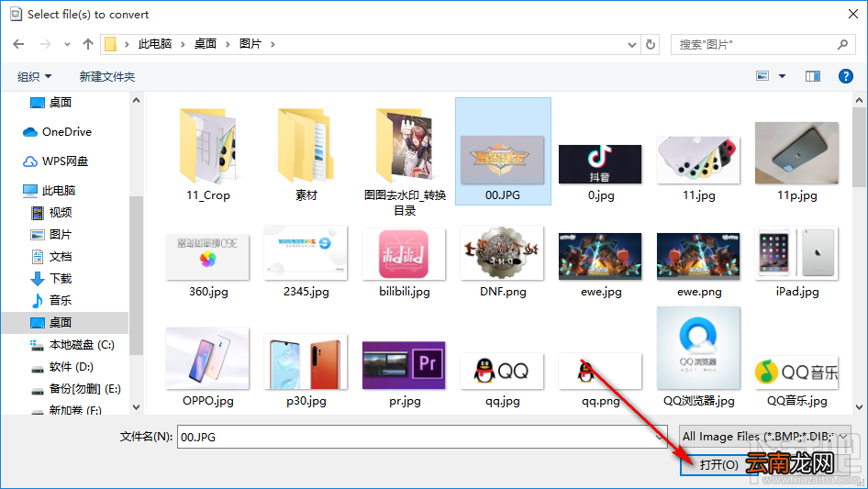
Task: Click the 打开(O) button
Action: click(x=718, y=464)
